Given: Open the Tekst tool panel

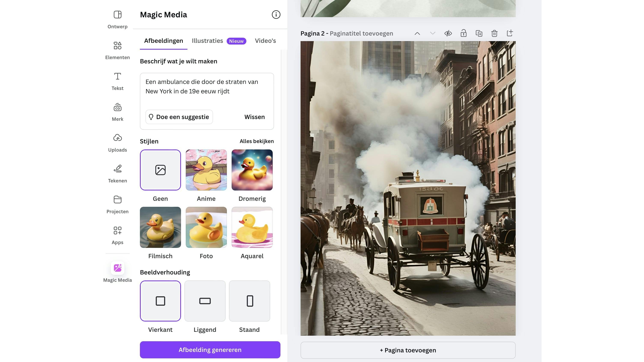Looking at the screenshot, I should coord(117,81).
